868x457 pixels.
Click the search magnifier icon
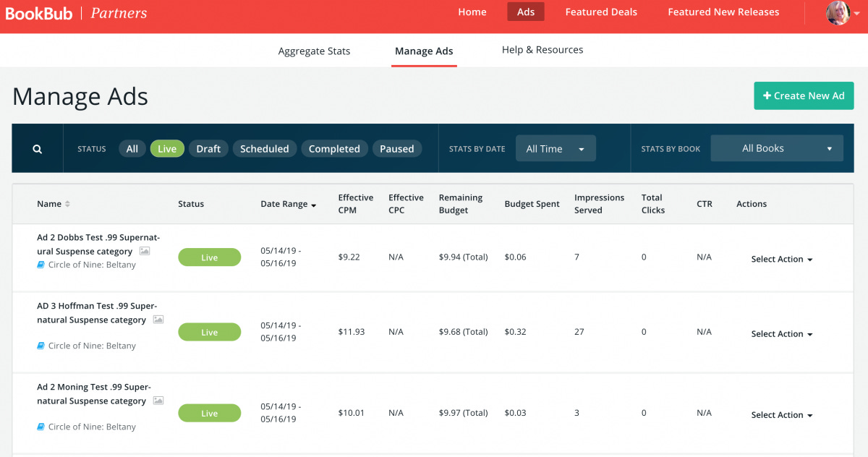click(37, 149)
